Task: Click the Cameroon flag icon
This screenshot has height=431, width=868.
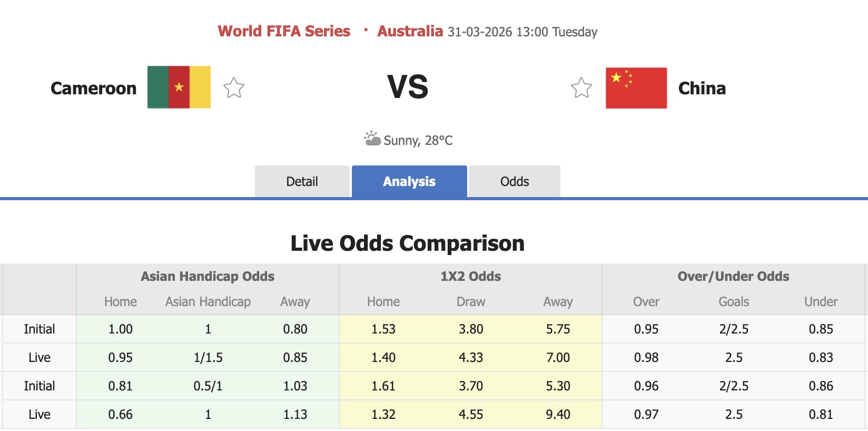Action: tap(178, 87)
